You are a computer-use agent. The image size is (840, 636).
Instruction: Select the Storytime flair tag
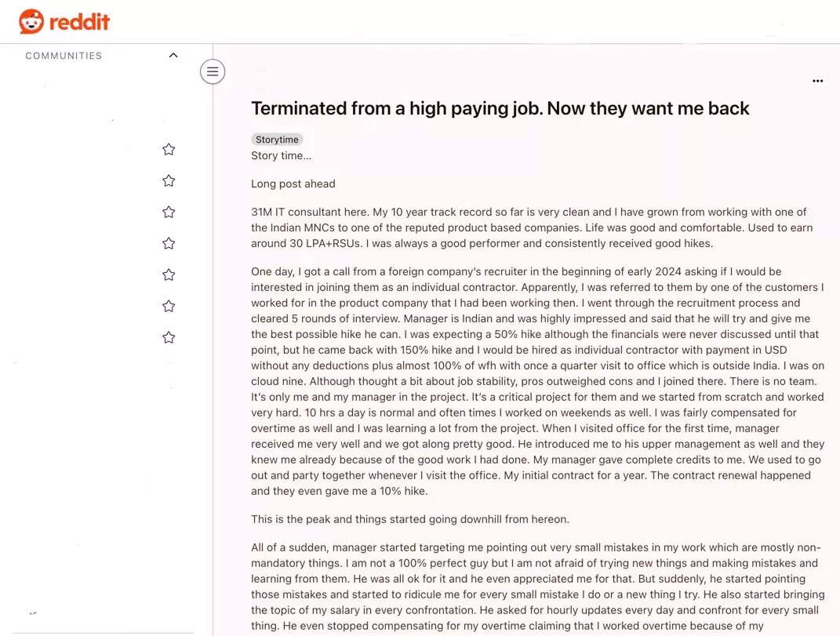277,140
